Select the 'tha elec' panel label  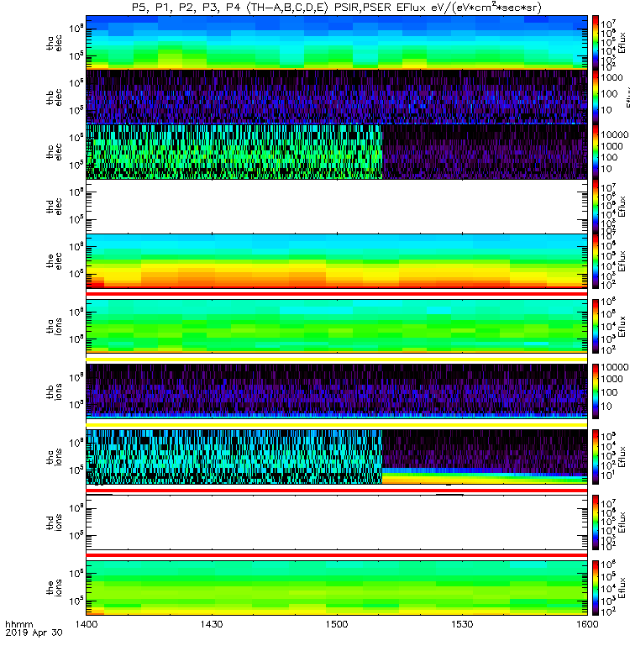point(55,43)
